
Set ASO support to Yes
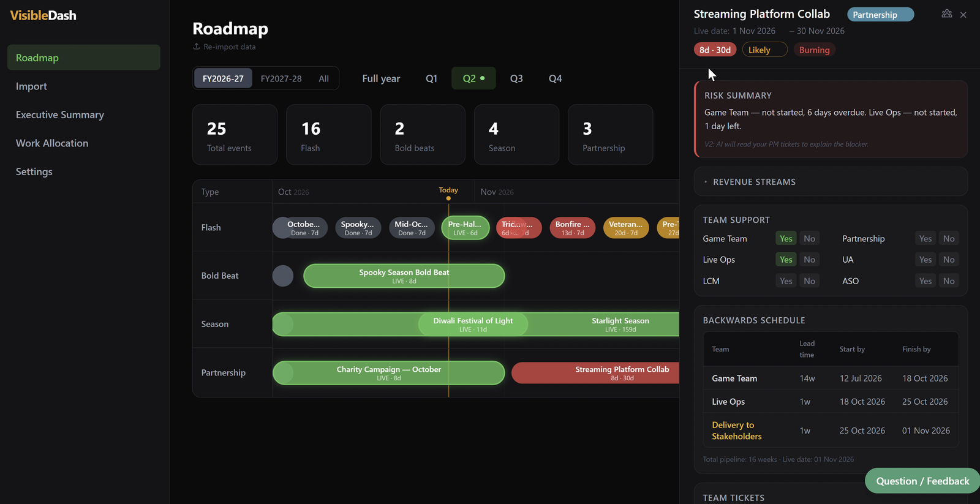pos(925,281)
